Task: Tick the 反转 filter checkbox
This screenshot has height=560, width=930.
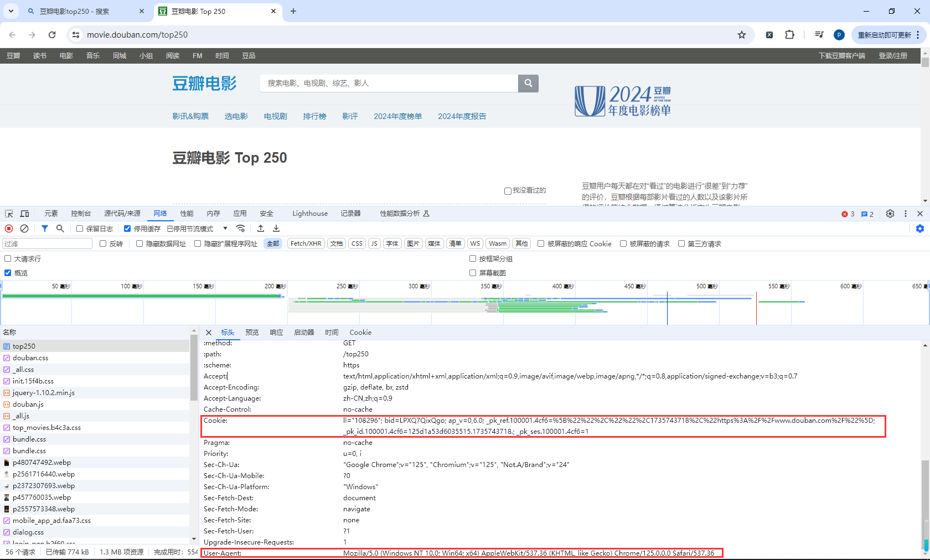Action: [103, 243]
